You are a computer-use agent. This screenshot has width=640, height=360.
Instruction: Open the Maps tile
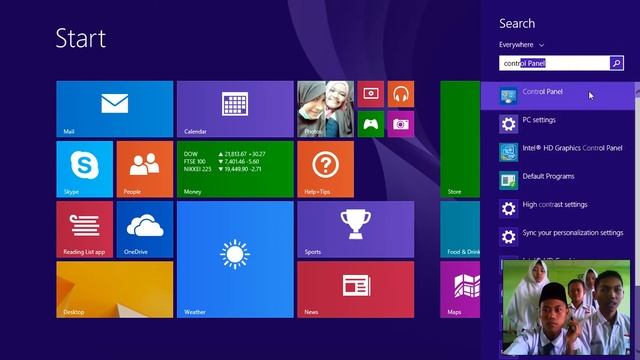click(x=460, y=290)
